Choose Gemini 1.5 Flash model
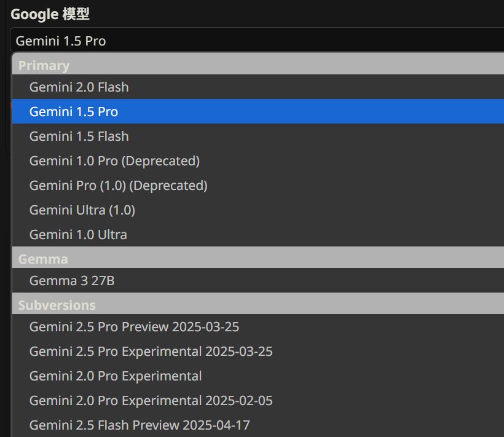The height and width of the screenshot is (437, 504). (79, 136)
